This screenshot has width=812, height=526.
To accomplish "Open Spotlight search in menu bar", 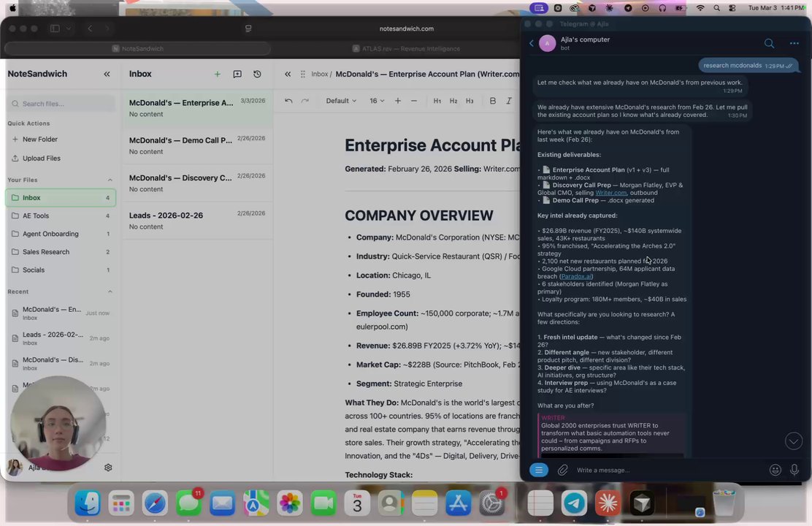I will tap(716, 8).
